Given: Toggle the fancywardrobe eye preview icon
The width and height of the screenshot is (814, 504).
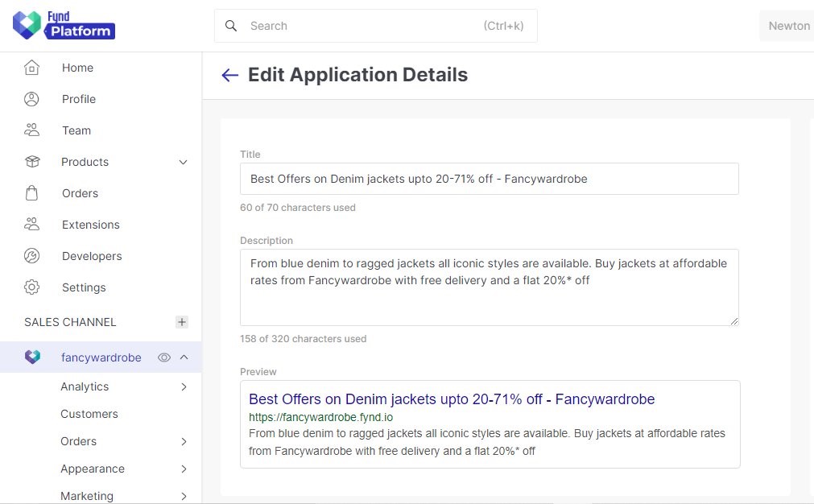Looking at the screenshot, I should coord(164,357).
